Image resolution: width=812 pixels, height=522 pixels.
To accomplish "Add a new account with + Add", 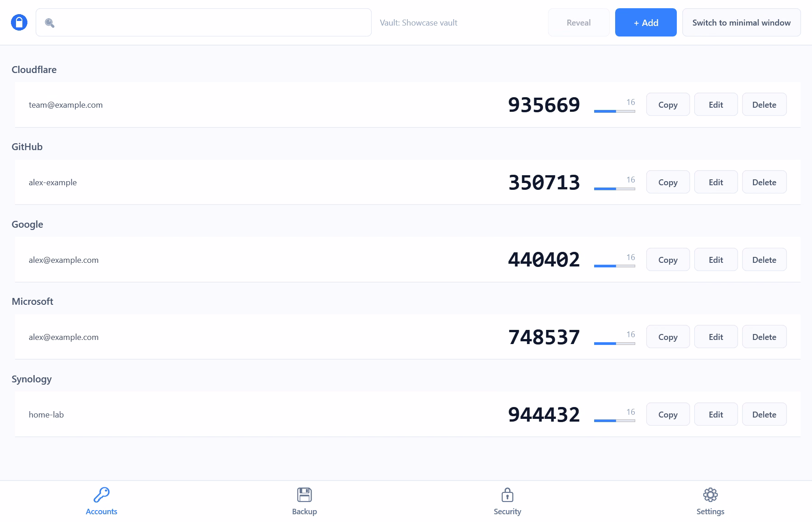I will click(646, 22).
